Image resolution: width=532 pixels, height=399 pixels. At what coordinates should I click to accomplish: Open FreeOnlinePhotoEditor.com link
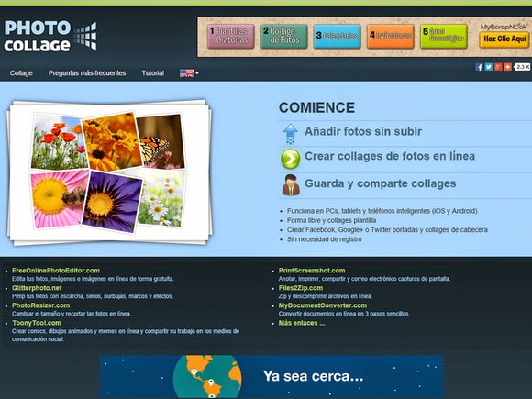click(x=56, y=271)
